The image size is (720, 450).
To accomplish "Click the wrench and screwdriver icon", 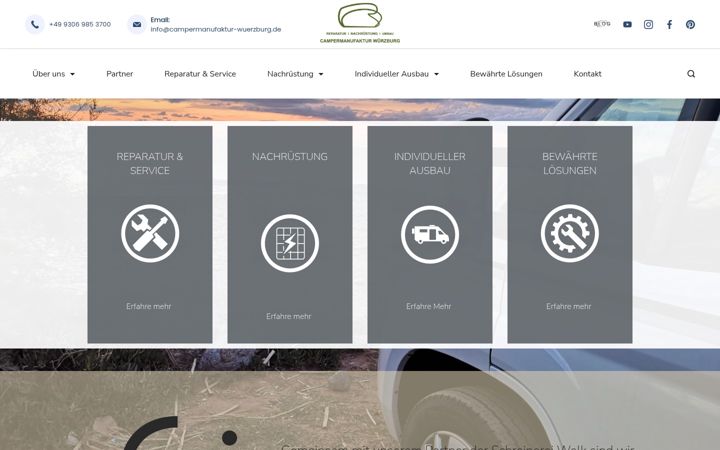I will [150, 233].
